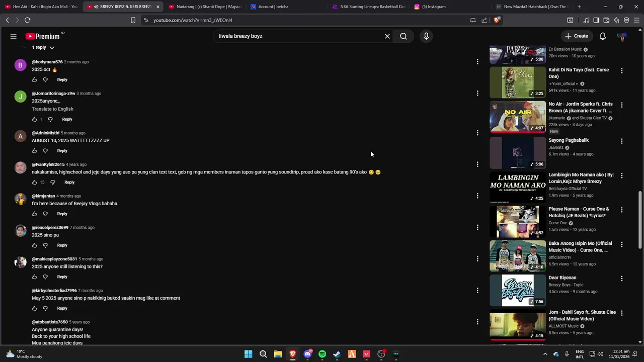Open the Windows Start menu
Image resolution: width=644 pixels, height=362 pixels.
[248, 354]
